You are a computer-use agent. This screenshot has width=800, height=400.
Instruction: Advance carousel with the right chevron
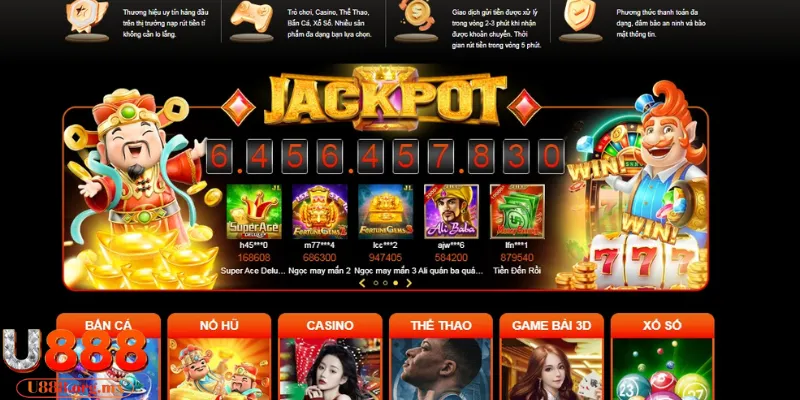click(409, 283)
